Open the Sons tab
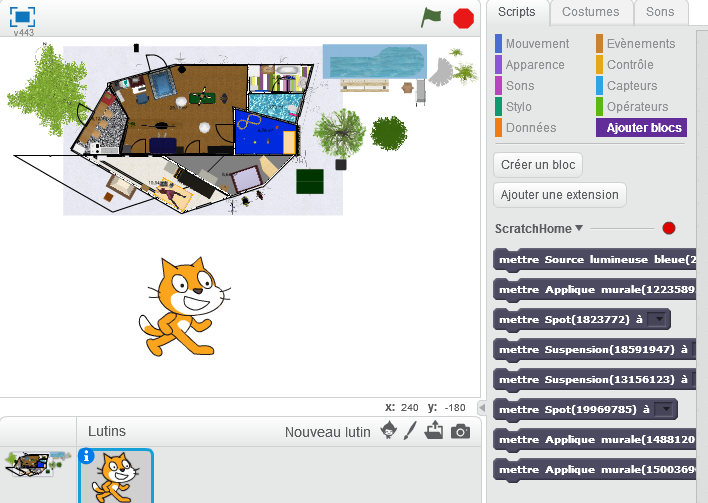 click(660, 12)
